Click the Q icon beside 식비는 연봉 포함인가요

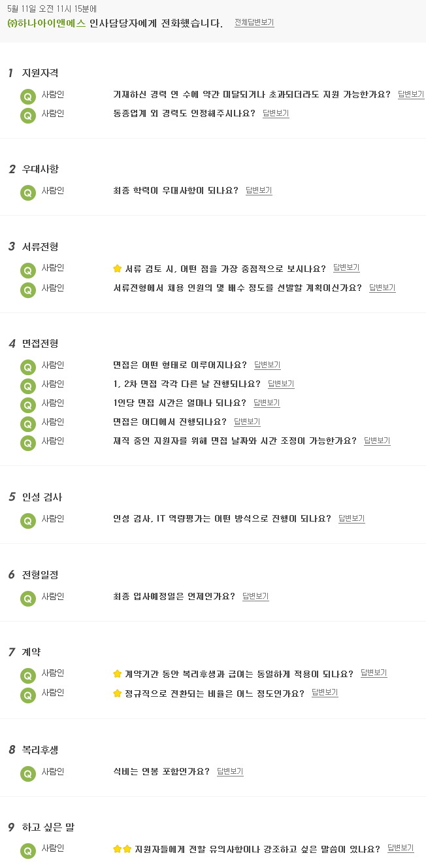click(x=28, y=773)
